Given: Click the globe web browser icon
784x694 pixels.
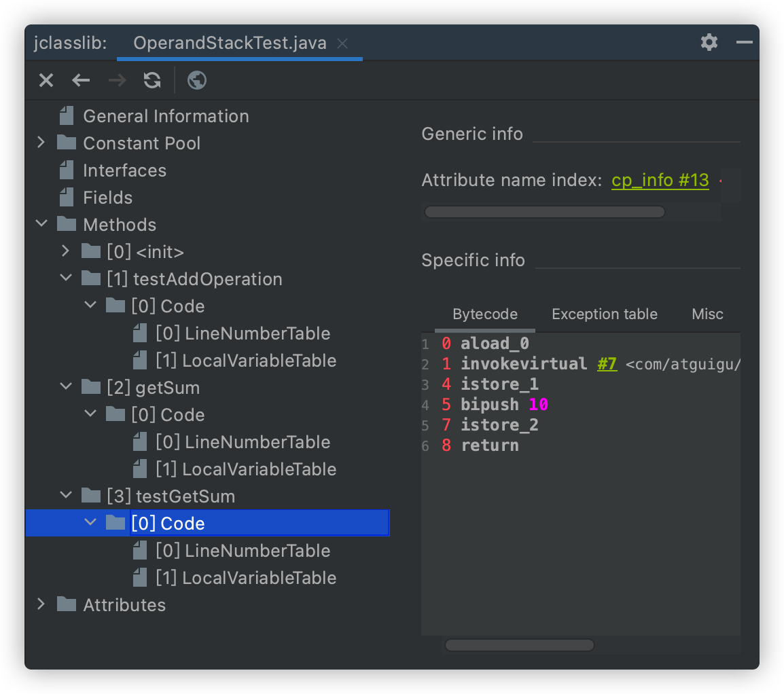Looking at the screenshot, I should point(197,81).
